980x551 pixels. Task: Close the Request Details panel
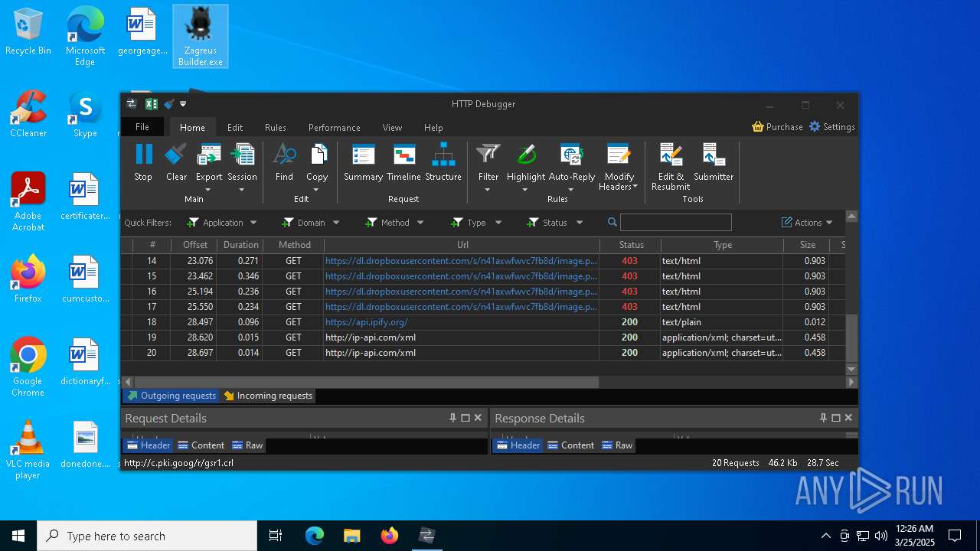click(478, 418)
